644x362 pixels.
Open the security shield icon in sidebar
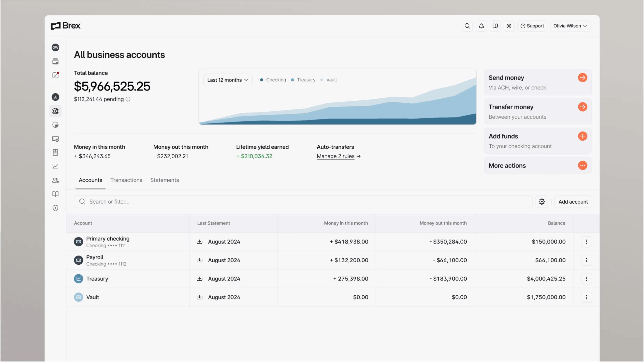click(x=55, y=208)
